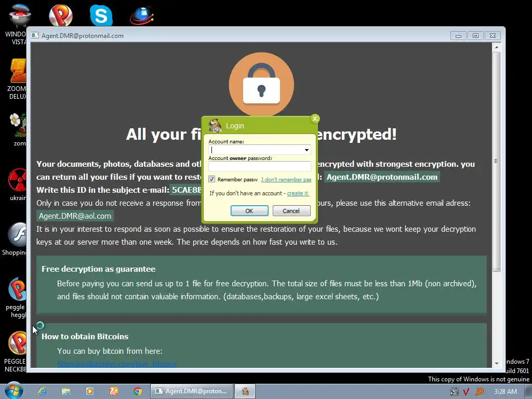Expand the Account name dropdown arrow
This screenshot has width=532, height=399.
307,150
